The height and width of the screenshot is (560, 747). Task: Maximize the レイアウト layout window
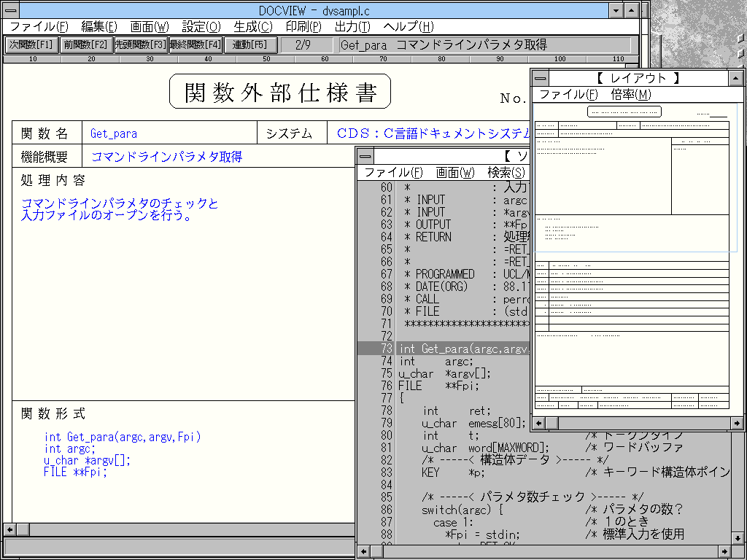[x=735, y=78]
